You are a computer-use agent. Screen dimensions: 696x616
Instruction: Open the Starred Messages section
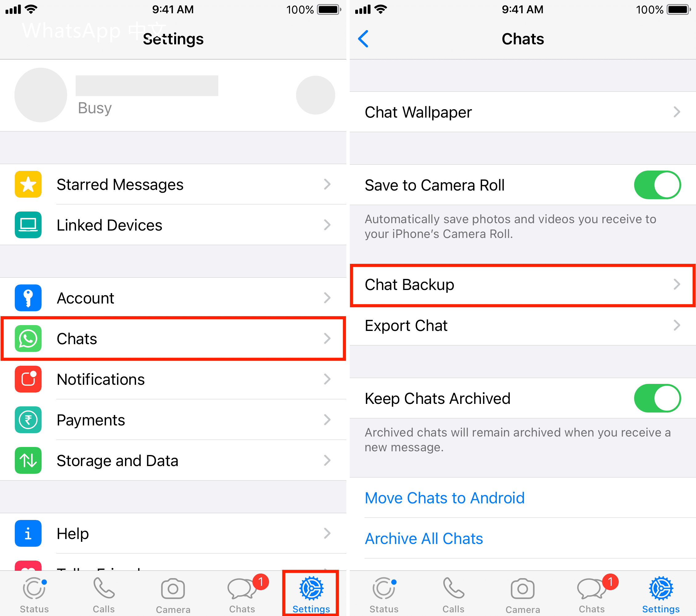click(x=172, y=185)
